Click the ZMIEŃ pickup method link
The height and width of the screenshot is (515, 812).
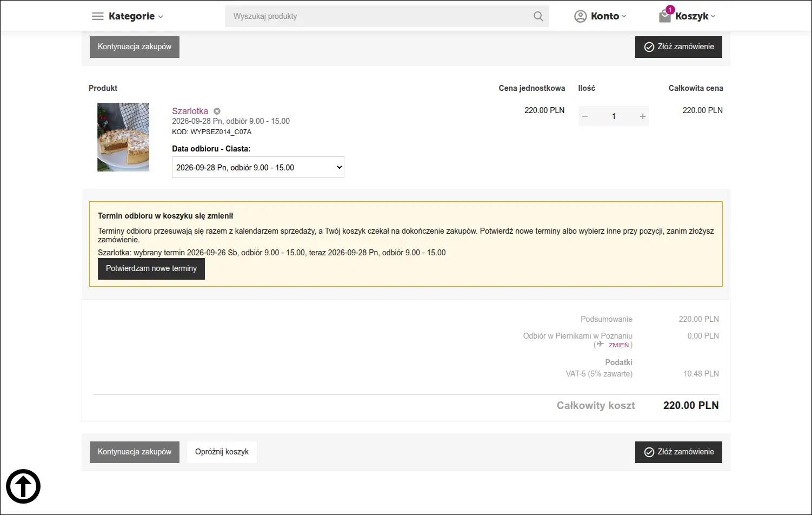(618, 345)
